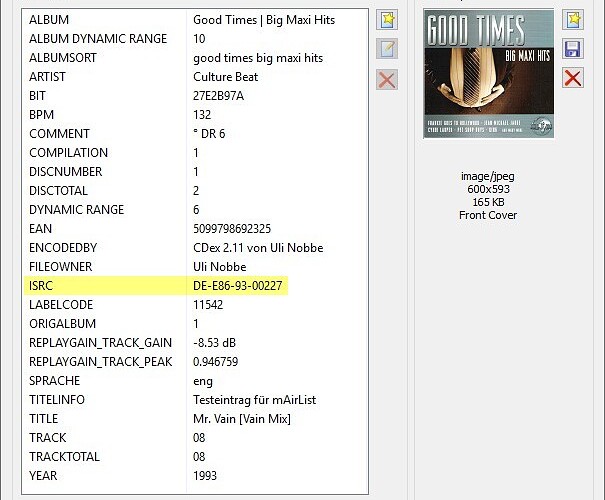Select the SPRACHE field row
The width and height of the screenshot is (605, 500).
pyautogui.click(x=195, y=381)
